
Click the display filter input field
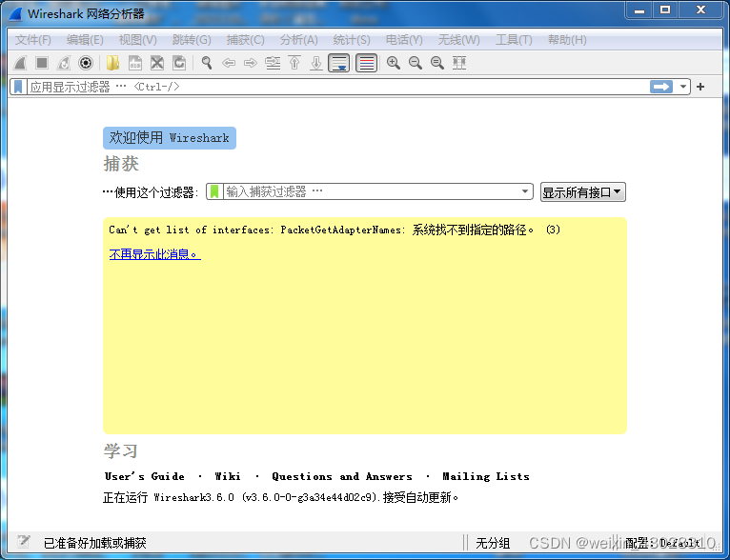pos(338,87)
